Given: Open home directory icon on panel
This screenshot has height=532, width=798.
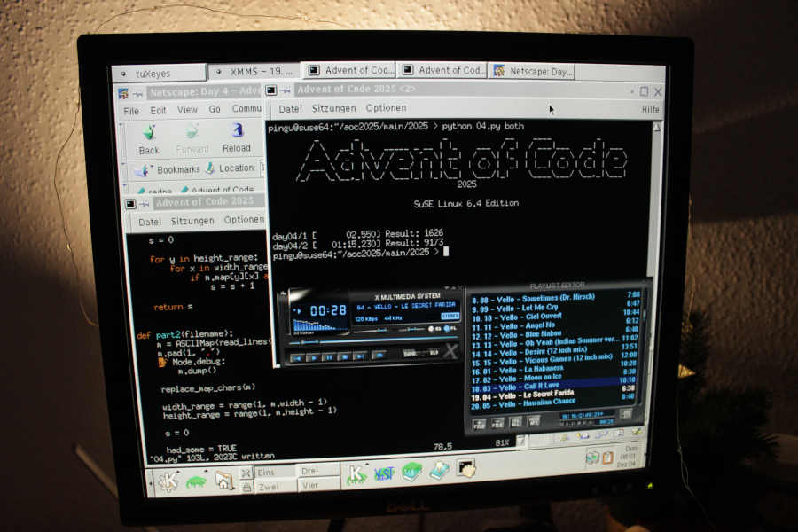Looking at the screenshot, I should (223, 481).
